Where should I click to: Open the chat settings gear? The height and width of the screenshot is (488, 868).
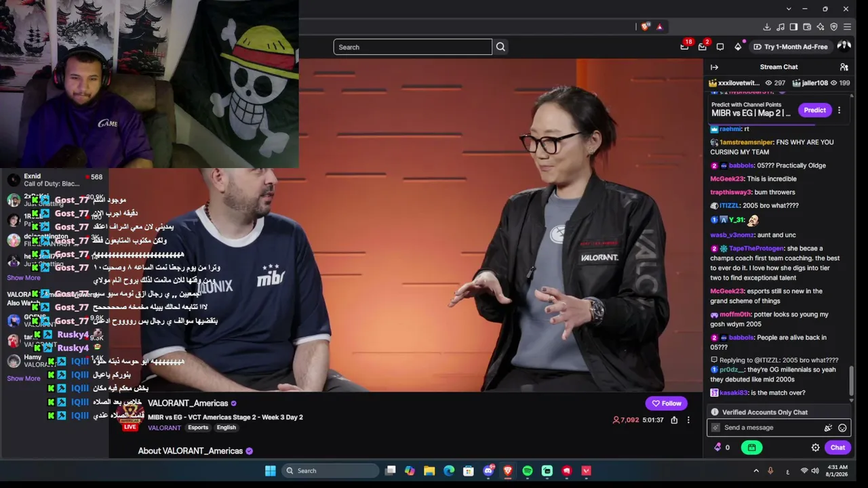pyautogui.click(x=815, y=448)
